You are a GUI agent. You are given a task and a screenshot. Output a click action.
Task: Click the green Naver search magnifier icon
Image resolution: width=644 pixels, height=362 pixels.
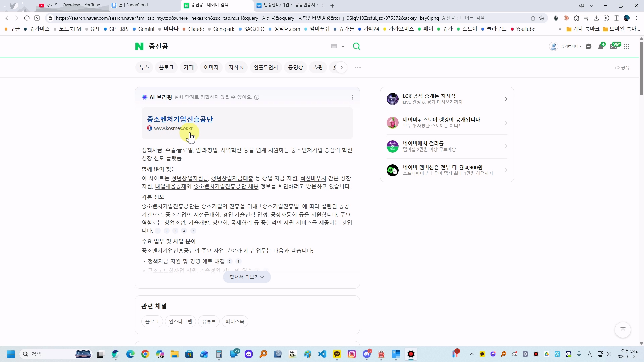coord(356,46)
